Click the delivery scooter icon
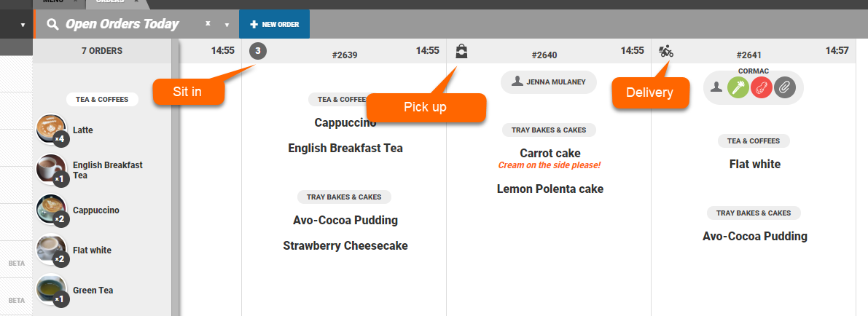This screenshot has height=316, width=868. coord(665,51)
